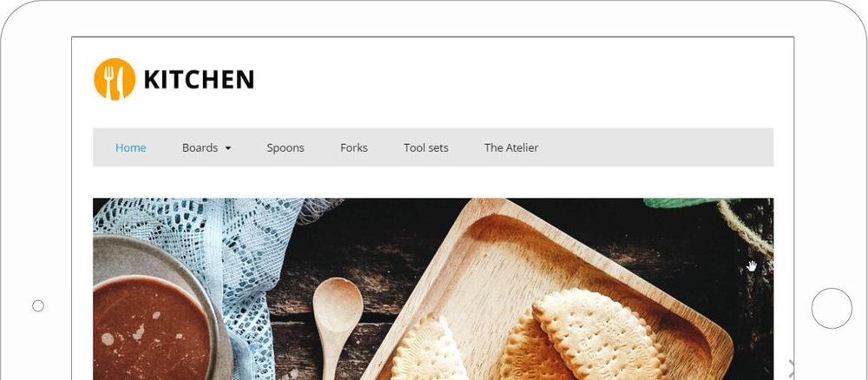Tap the tablet frame camera dot
Viewport: 868px width, 380px height.
[x=38, y=306]
